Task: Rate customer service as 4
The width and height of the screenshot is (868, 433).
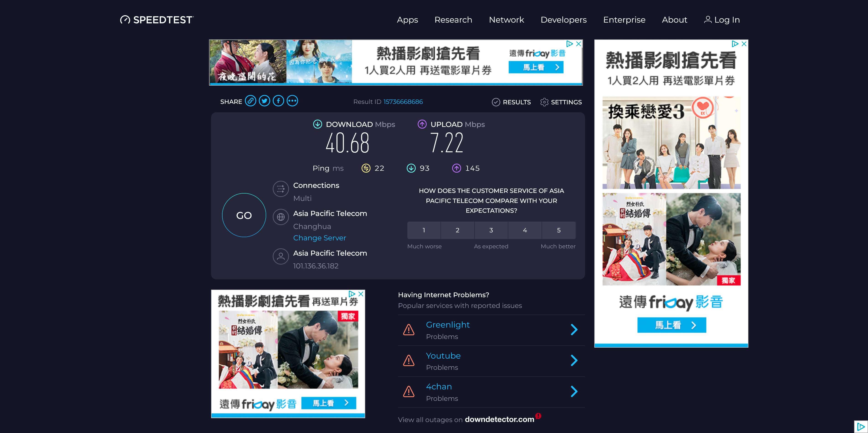Action: click(525, 230)
